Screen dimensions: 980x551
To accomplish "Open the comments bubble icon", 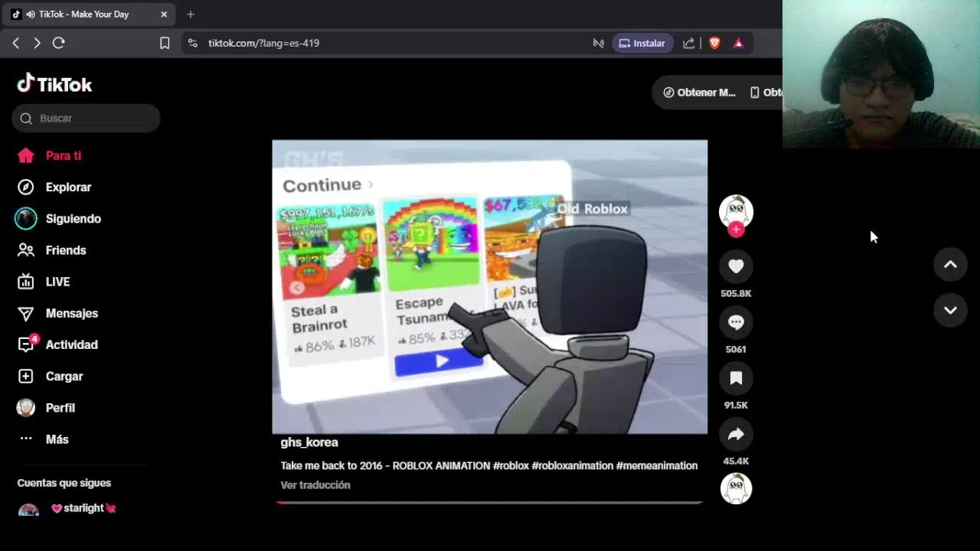I will (x=736, y=322).
